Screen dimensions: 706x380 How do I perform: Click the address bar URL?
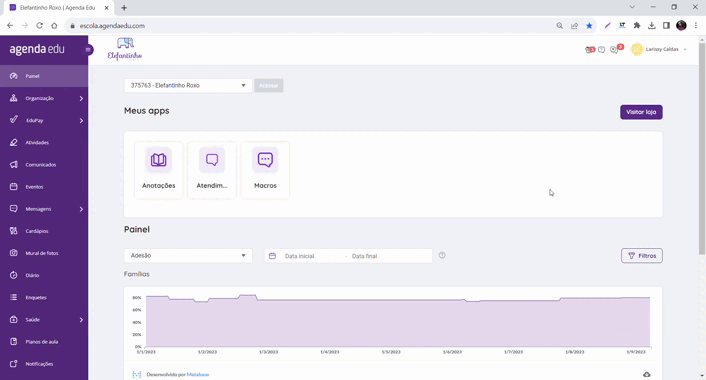point(112,26)
